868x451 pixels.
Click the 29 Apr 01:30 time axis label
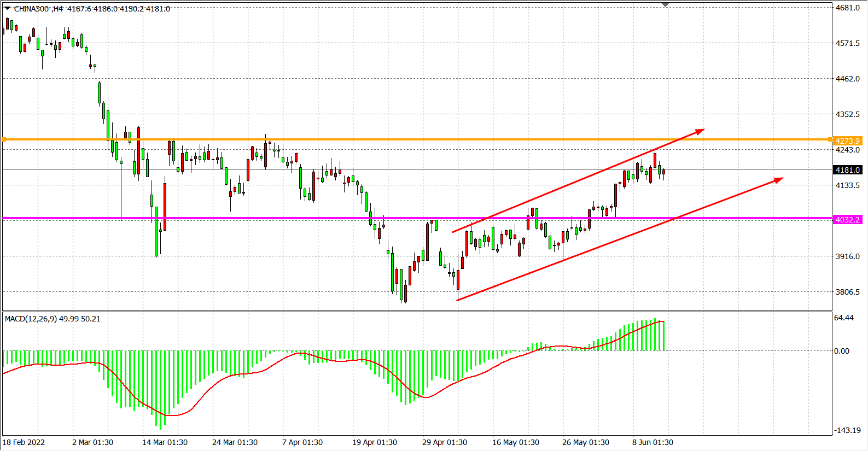[444, 442]
